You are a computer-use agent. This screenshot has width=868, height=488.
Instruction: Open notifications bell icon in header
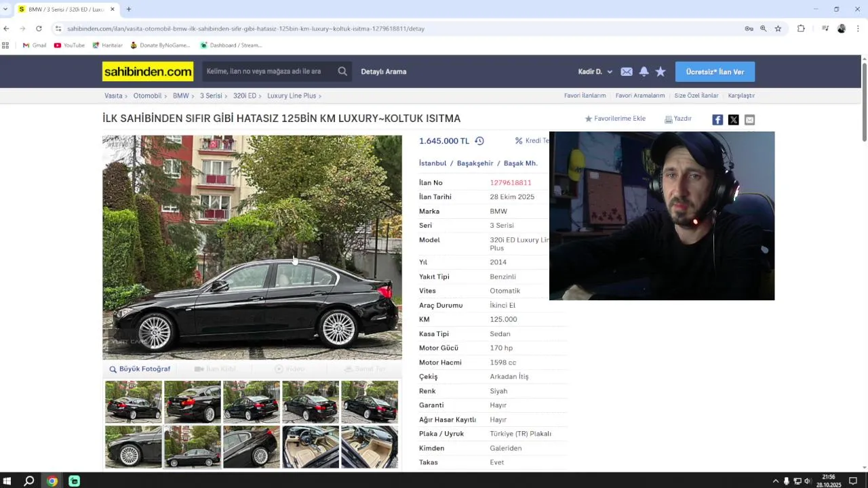click(x=644, y=71)
